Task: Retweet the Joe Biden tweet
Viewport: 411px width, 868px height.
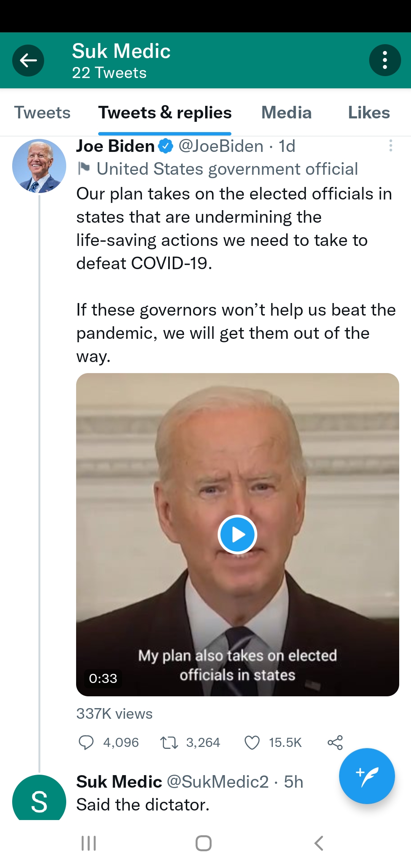Action: [169, 742]
